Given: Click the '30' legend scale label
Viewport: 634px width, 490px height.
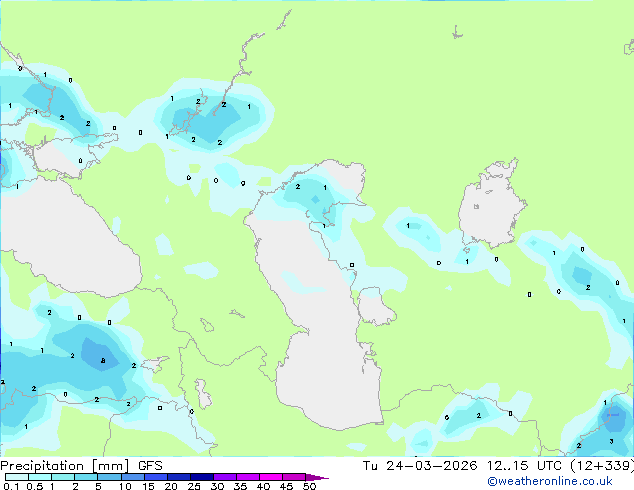Looking at the screenshot, I should [217, 486].
